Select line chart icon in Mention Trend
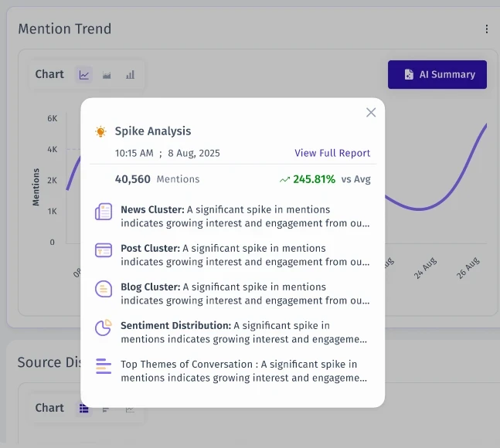Viewport: 500px width, 448px height. click(x=84, y=75)
